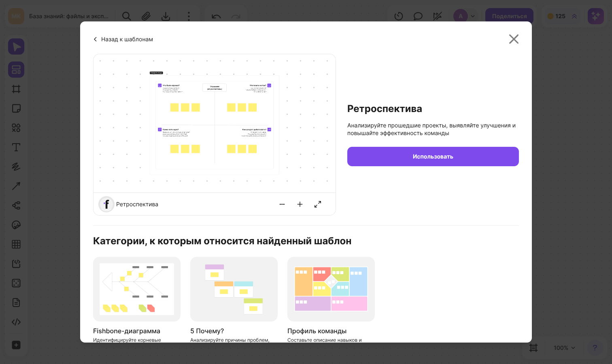612x364 pixels.
Task: Open the code embed tool
Action: click(x=16, y=322)
